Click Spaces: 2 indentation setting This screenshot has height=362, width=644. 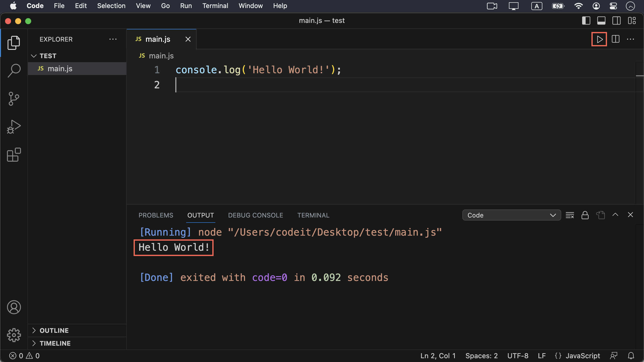tap(481, 356)
